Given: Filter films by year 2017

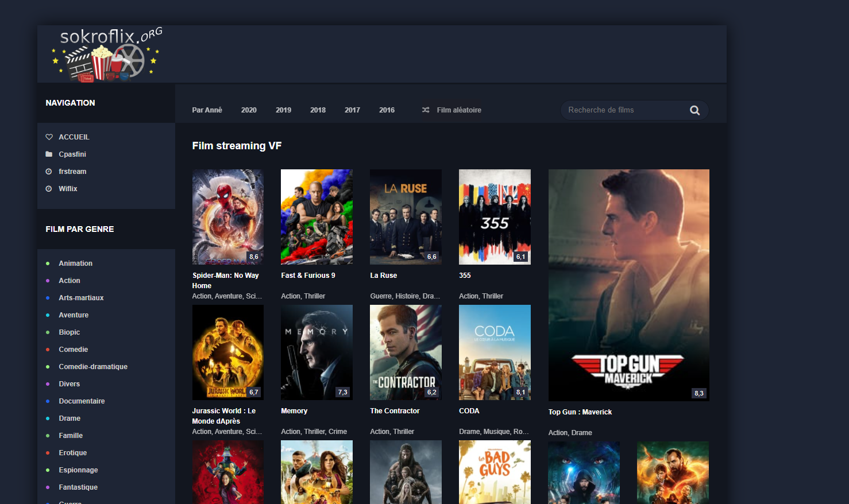Looking at the screenshot, I should coord(352,110).
